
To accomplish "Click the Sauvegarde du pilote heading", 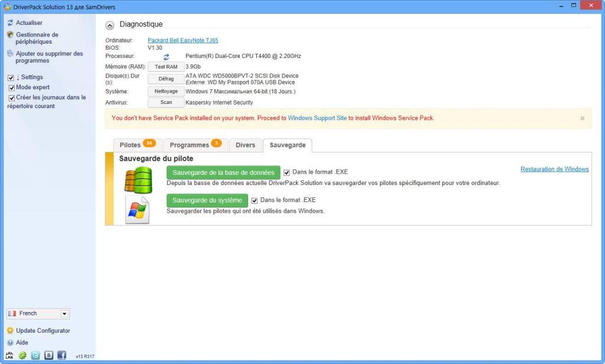I will [156, 158].
